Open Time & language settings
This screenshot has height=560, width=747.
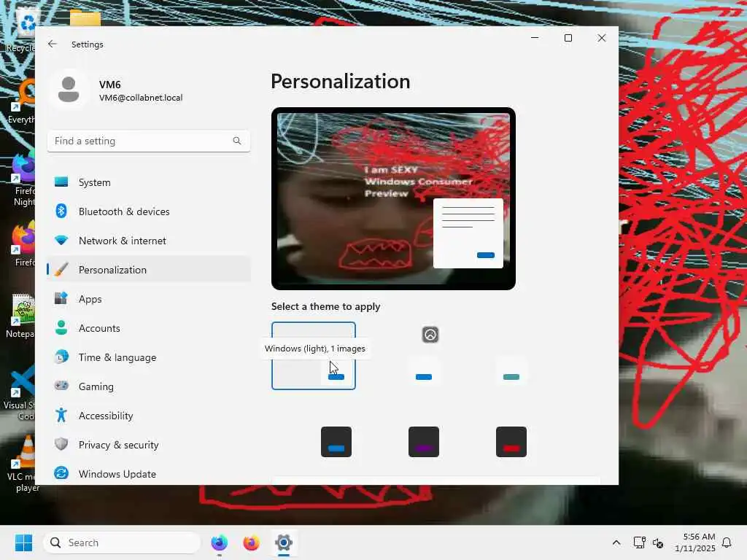[x=149, y=357]
